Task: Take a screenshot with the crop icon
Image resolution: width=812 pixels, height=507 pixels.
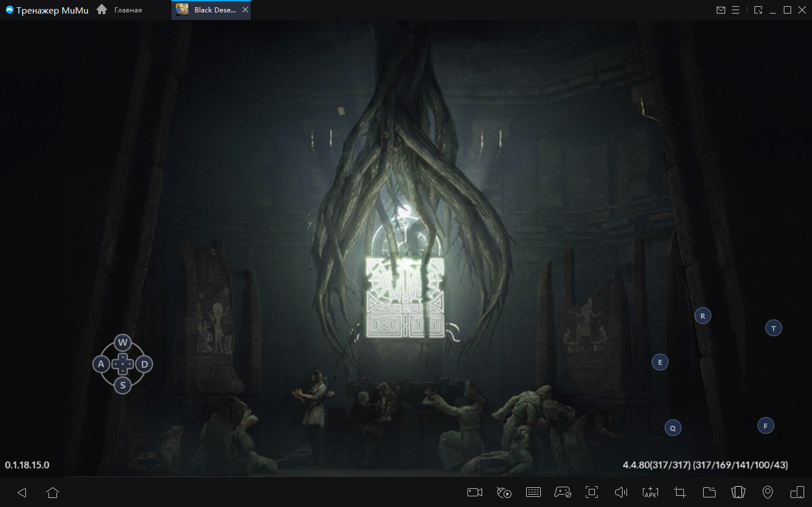Action: (x=680, y=492)
